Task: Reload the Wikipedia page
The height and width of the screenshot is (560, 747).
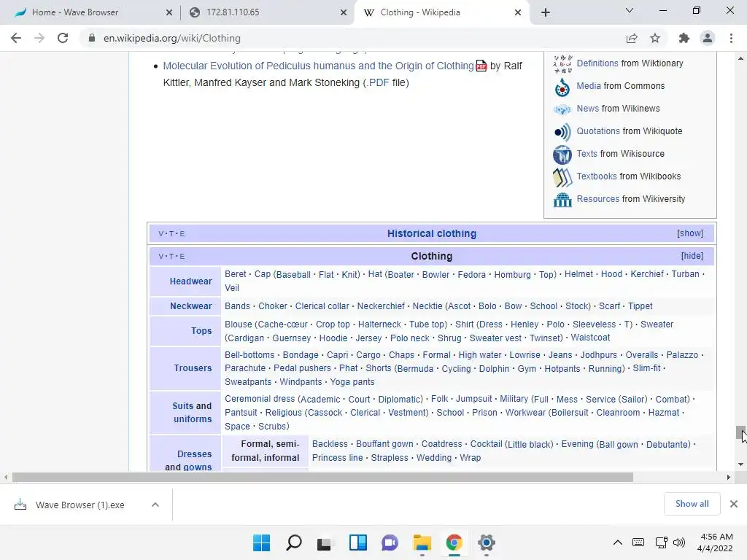Action: click(x=63, y=38)
